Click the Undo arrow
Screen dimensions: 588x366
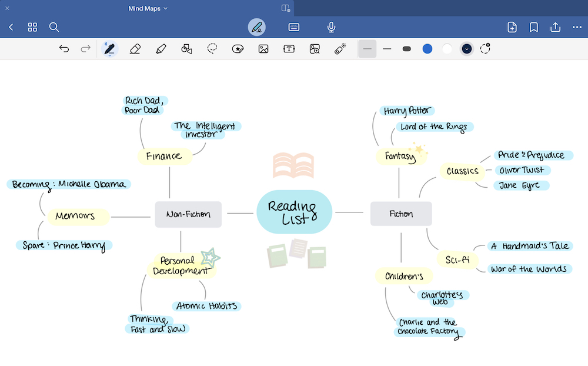click(x=64, y=49)
